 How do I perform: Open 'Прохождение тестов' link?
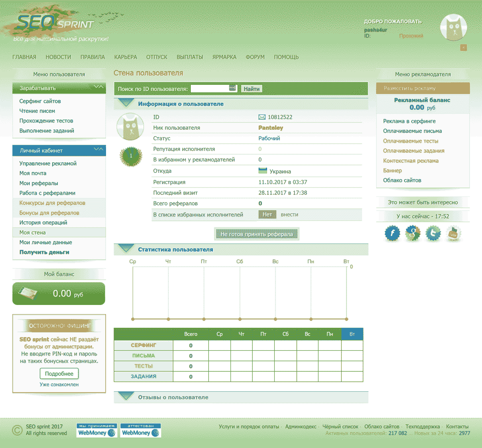pyautogui.click(x=46, y=121)
